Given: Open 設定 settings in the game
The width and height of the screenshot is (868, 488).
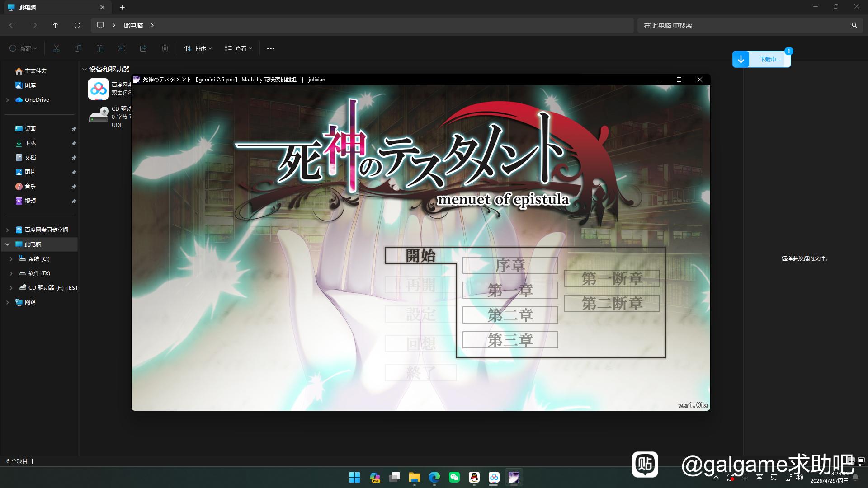Looking at the screenshot, I should 420,314.
